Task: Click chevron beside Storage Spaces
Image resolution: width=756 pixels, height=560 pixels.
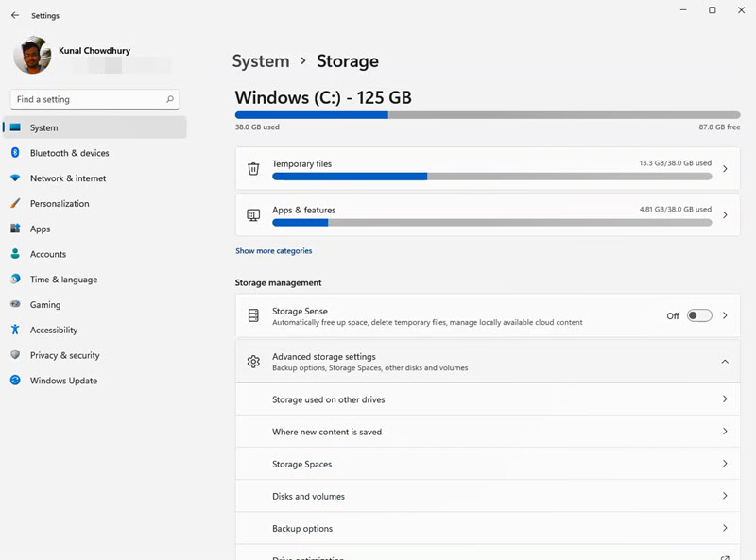Action: point(725,464)
